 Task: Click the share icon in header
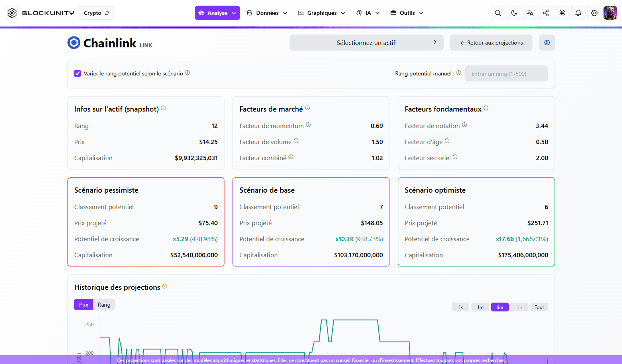coord(546,13)
